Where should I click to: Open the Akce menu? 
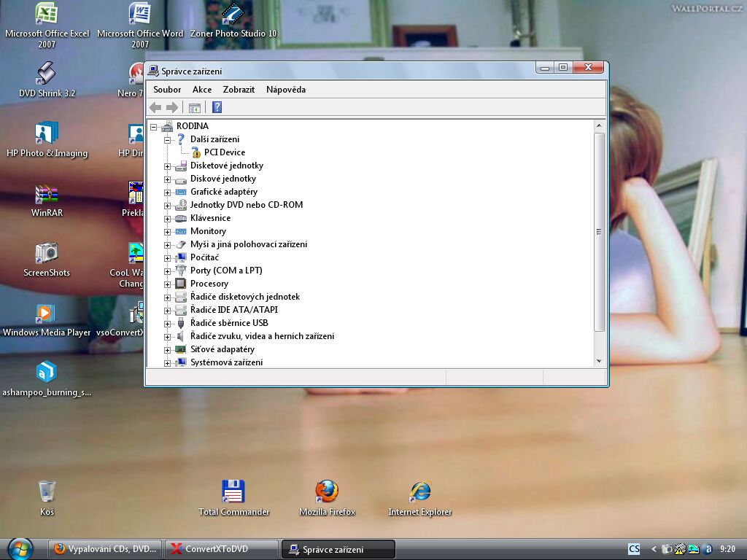[x=202, y=90]
